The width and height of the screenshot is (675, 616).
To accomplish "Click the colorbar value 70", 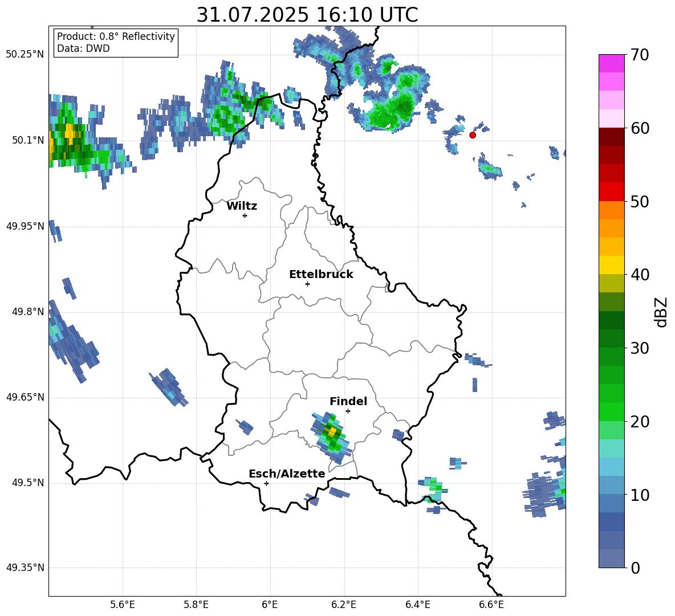I will point(640,55).
